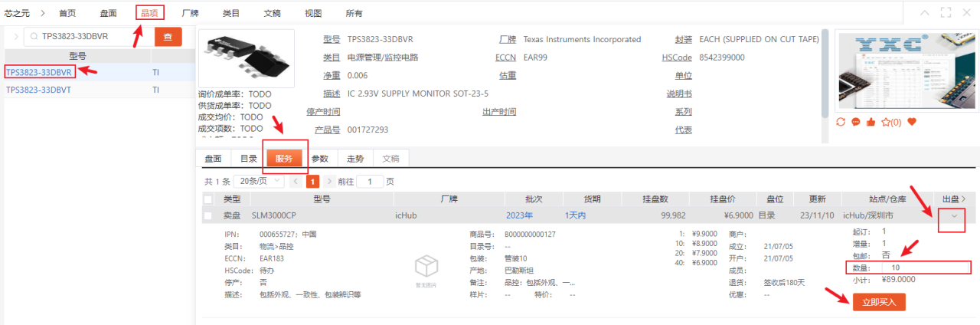Open the 盘面 top menu
Viewport: 980px width, 325px height.
[x=109, y=13]
